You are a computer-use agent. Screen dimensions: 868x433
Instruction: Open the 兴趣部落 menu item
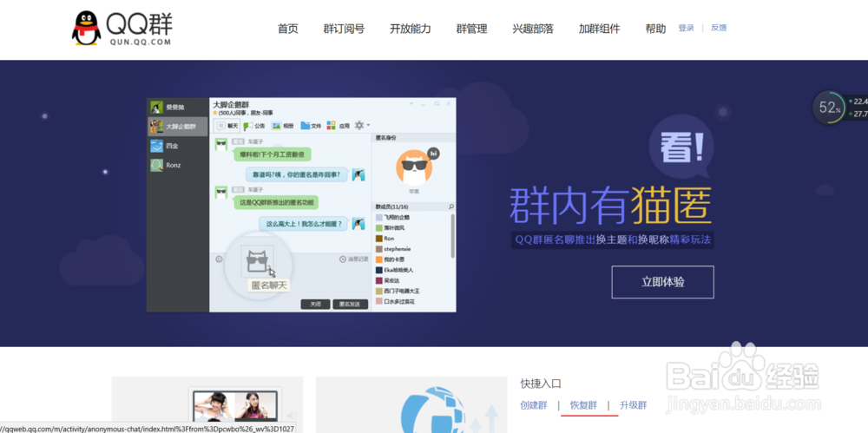coord(533,29)
